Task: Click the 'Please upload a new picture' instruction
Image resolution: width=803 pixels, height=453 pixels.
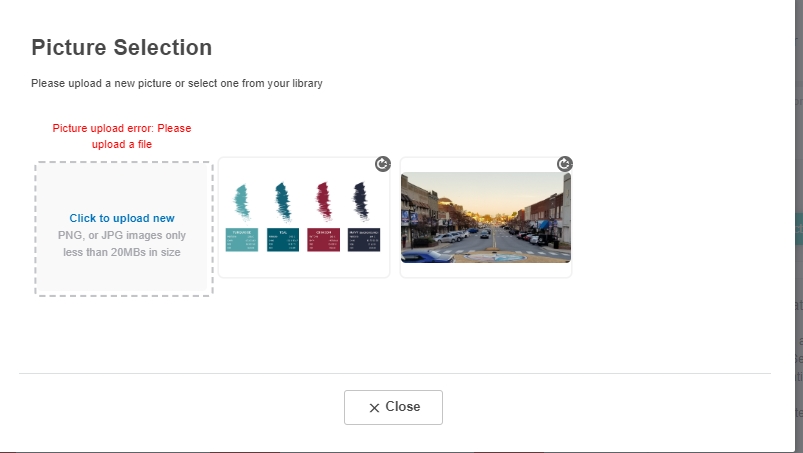Action: (177, 83)
